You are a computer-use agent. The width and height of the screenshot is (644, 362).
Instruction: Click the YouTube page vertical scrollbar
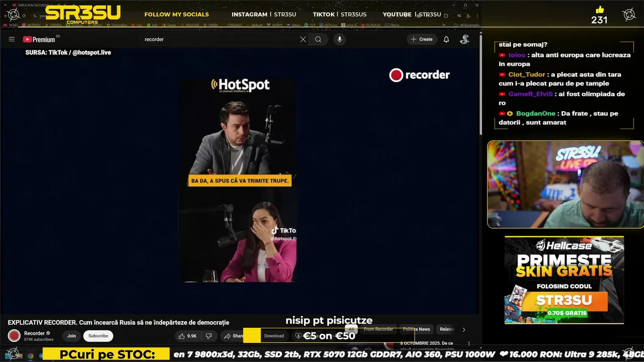481,85
